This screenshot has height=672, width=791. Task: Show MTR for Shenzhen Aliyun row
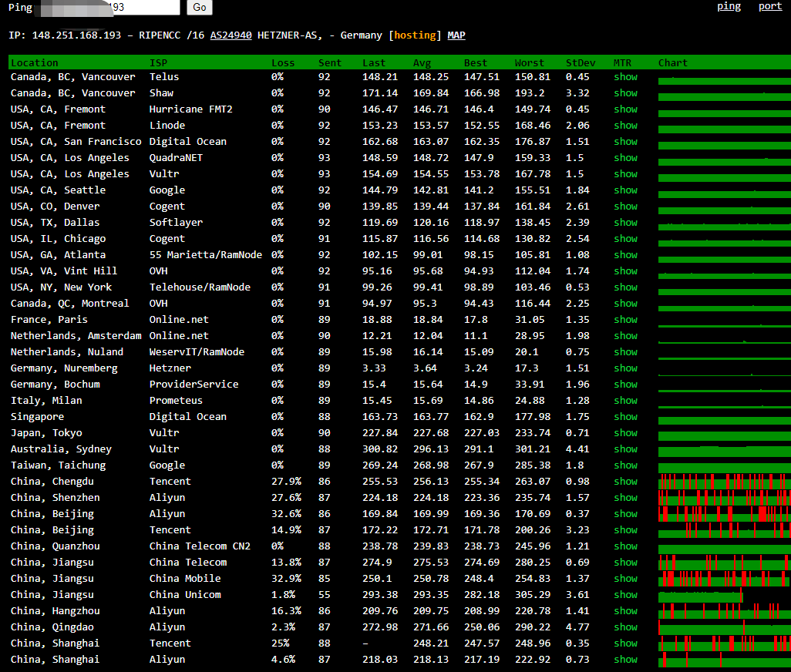point(625,498)
